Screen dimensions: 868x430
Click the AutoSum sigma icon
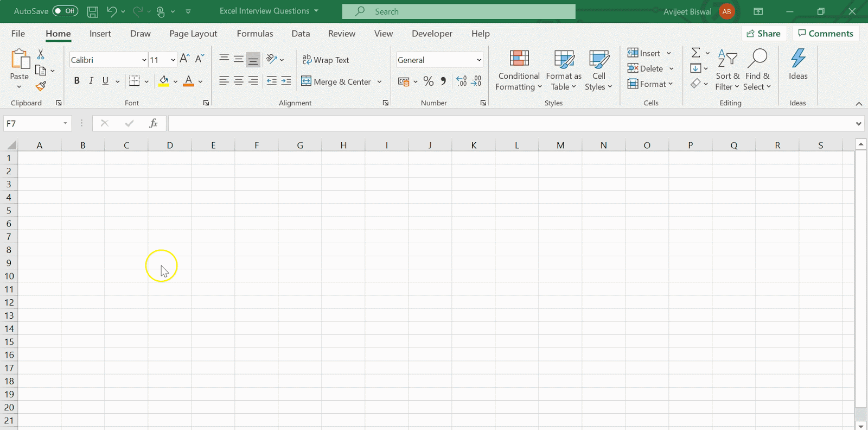coord(695,53)
